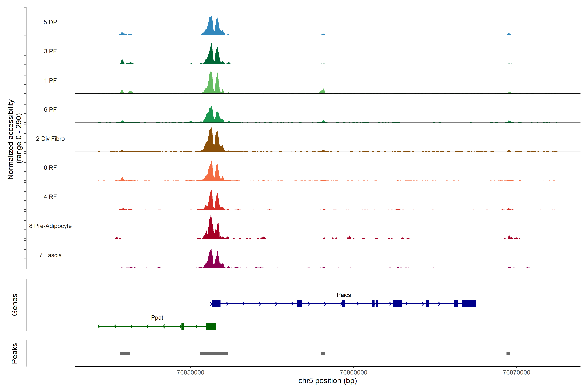This screenshot has width=588, height=392.
Task: Click the 1 PF track label
Action: (50, 81)
